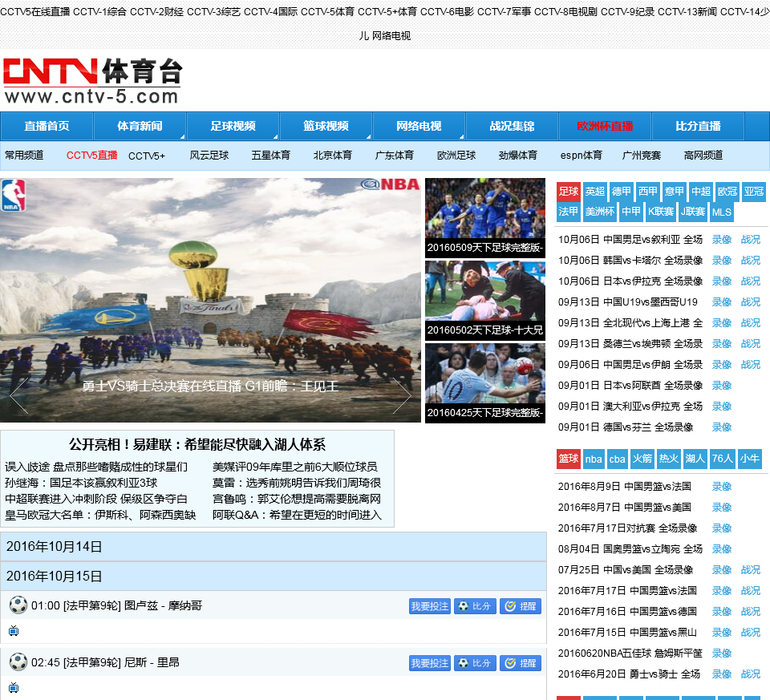Click the NBA logo on the banner

[x=14, y=196]
